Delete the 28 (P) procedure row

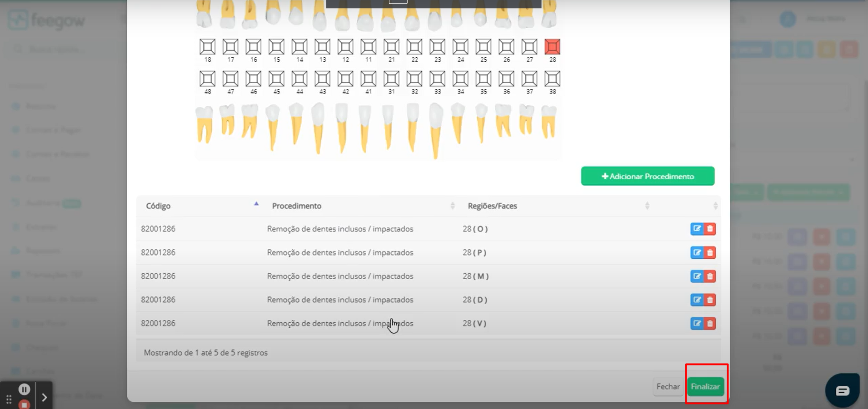tap(710, 252)
